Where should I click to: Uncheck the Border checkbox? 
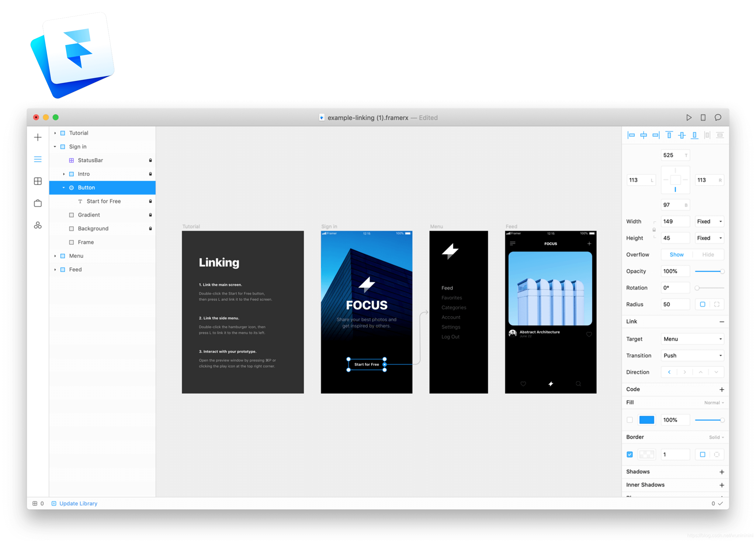point(629,454)
